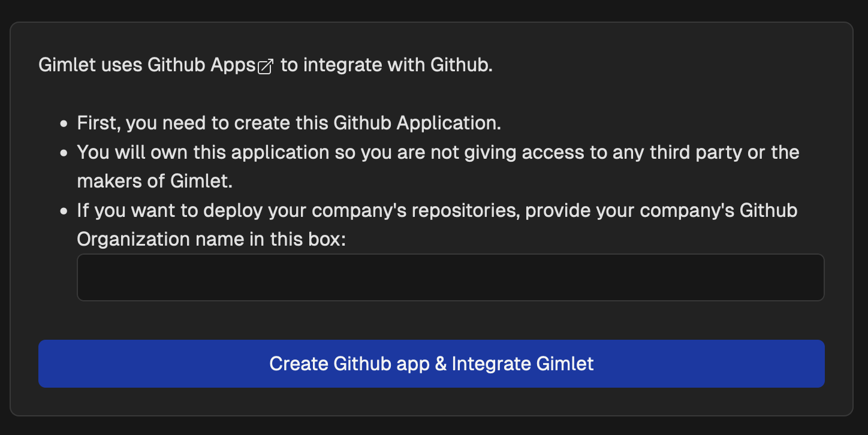
Task: Click Create Github app & Integrate Gimlet button
Action: coord(432,364)
